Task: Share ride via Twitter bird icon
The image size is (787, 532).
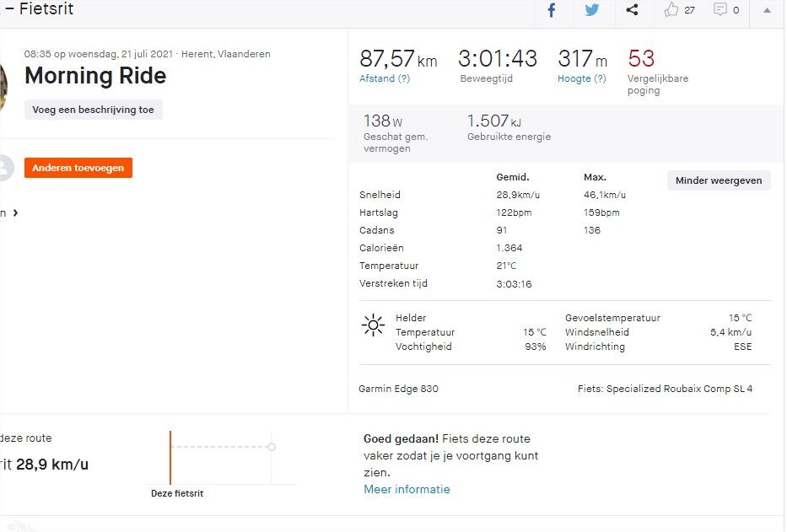Action: [x=592, y=10]
